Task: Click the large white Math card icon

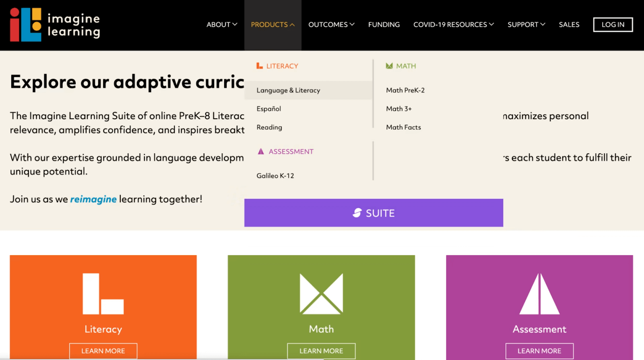Action: coord(321,294)
